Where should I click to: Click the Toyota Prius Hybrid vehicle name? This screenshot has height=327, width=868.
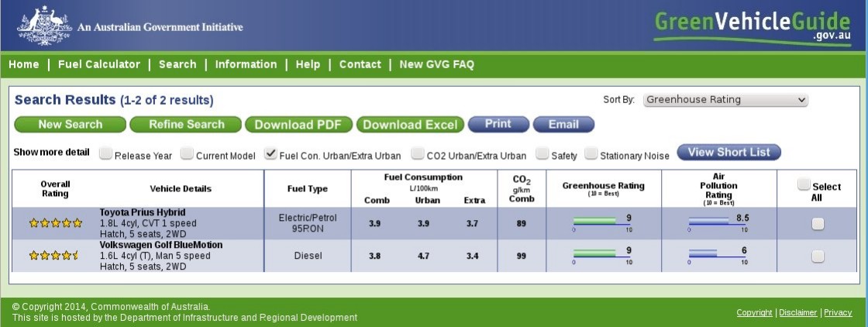tap(143, 212)
